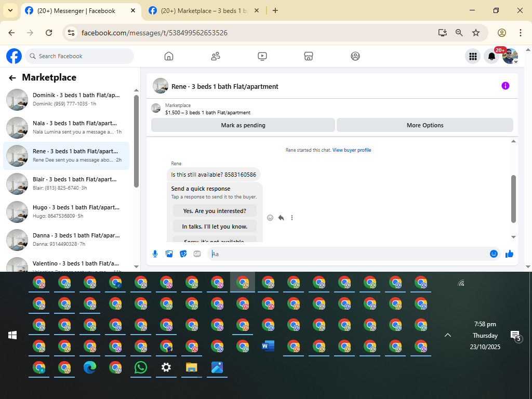Go back in browser history
This screenshot has width=532, height=399.
click(11, 33)
